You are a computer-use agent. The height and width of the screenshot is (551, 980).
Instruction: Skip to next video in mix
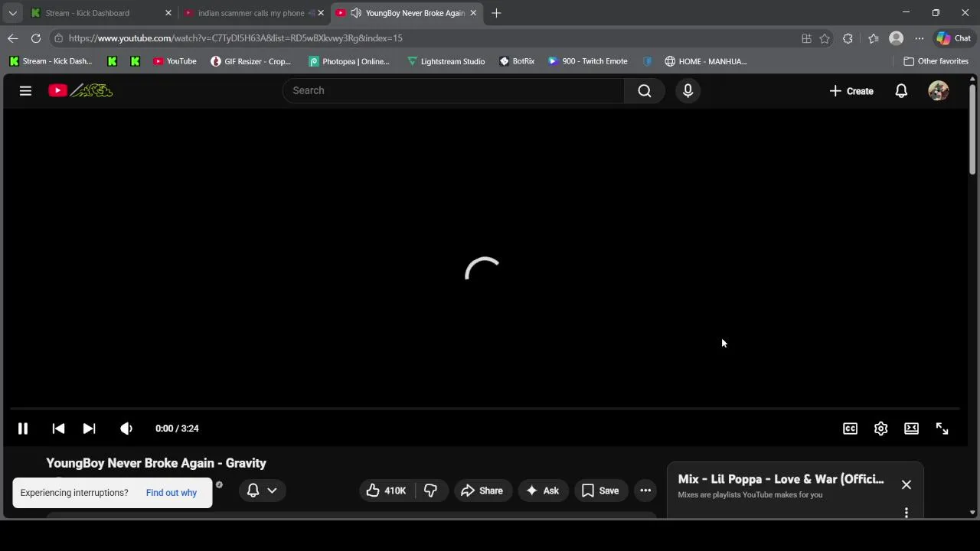tap(89, 429)
